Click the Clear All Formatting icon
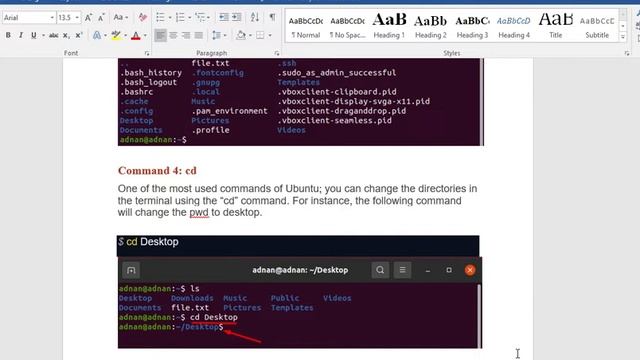The image size is (640, 360). pyautogui.click(x=142, y=18)
